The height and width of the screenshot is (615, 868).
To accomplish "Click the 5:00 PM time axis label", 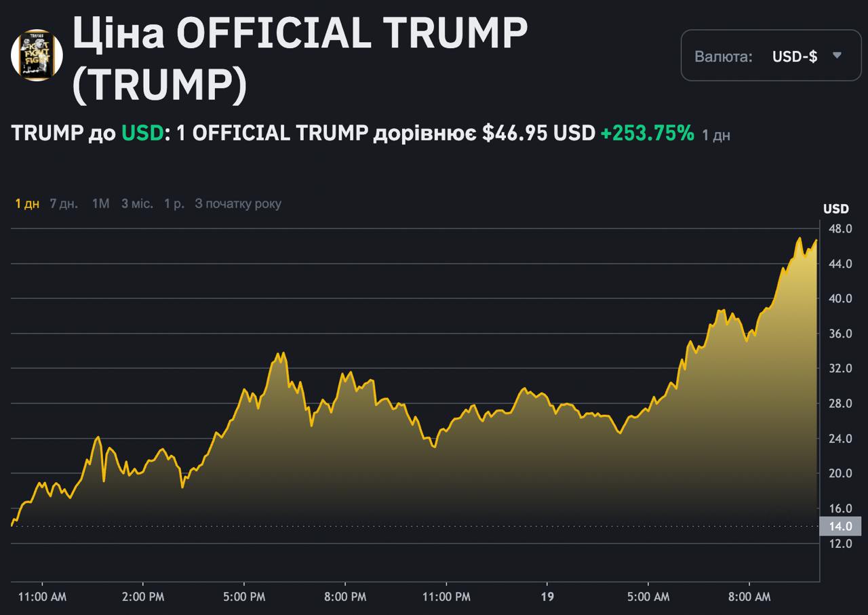I will [x=244, y=597].
